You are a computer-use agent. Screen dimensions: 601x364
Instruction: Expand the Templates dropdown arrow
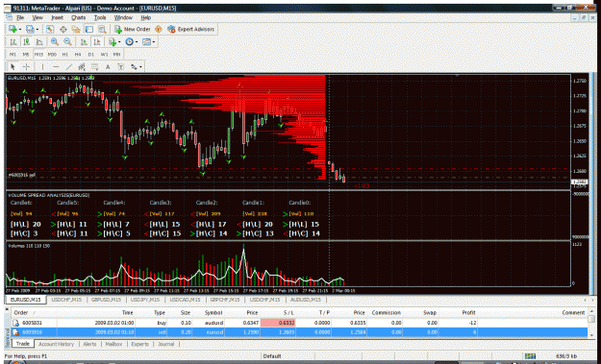pyautogui.click(x=154, y=42)
